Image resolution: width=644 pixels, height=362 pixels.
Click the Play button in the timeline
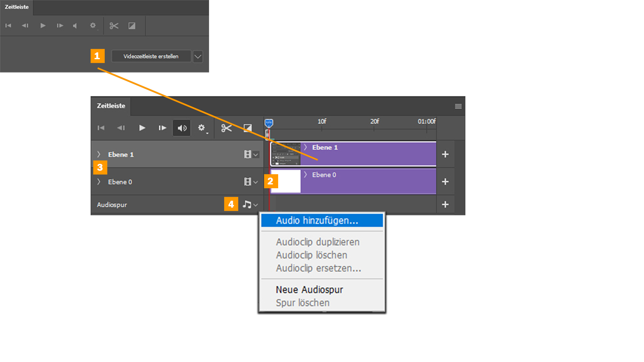(142, 128)
